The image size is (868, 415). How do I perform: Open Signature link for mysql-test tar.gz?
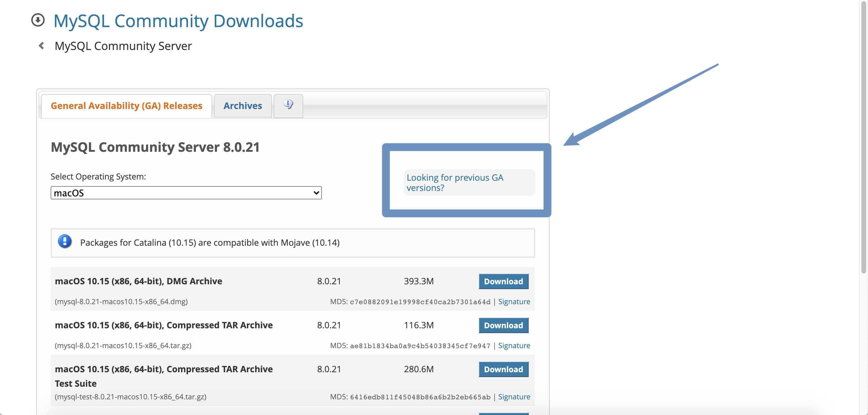pos(514,397)
